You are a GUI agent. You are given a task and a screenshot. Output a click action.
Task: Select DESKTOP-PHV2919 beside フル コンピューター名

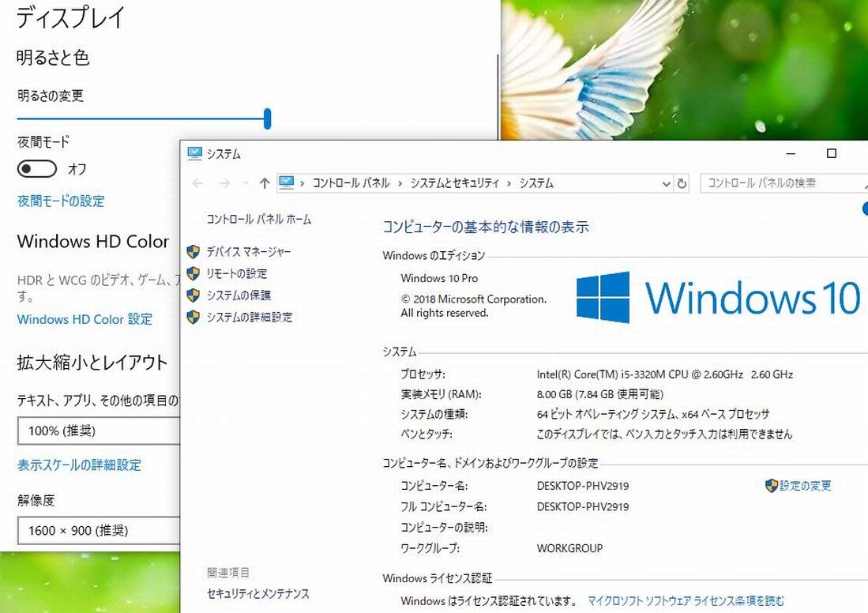(583, 506)
